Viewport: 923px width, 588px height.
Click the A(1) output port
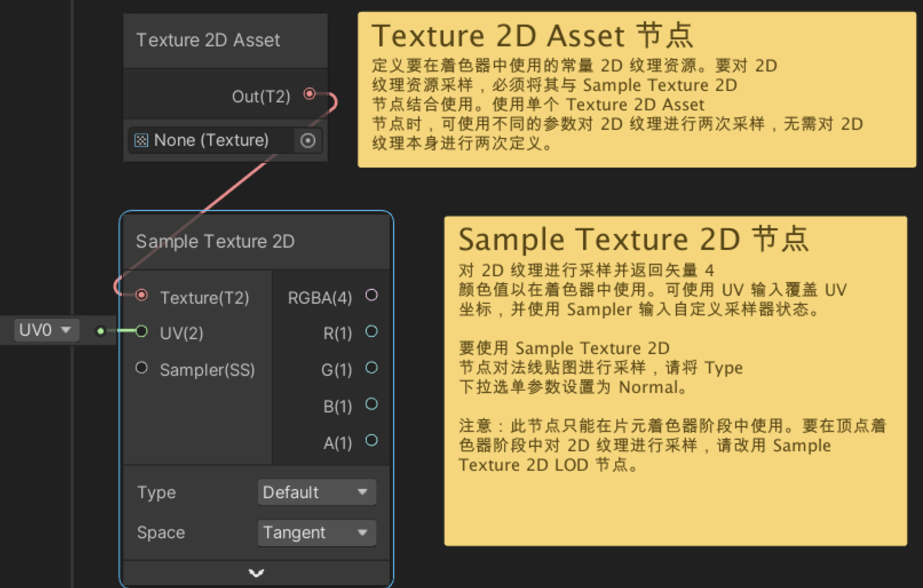point(372,441)
